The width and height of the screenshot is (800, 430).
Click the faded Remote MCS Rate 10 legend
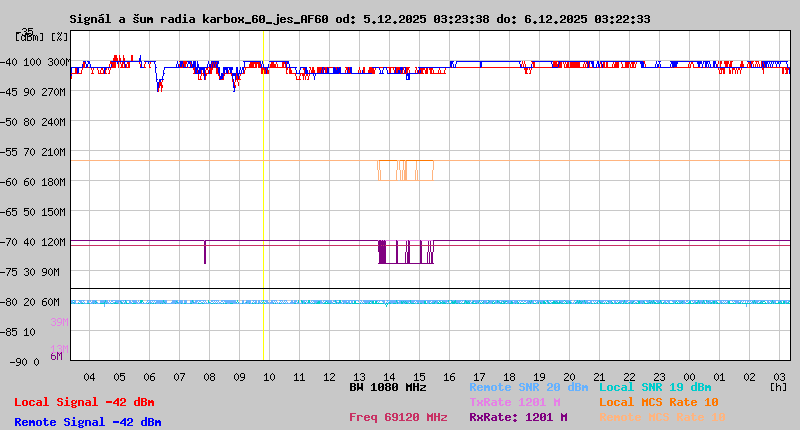(663, 417)
